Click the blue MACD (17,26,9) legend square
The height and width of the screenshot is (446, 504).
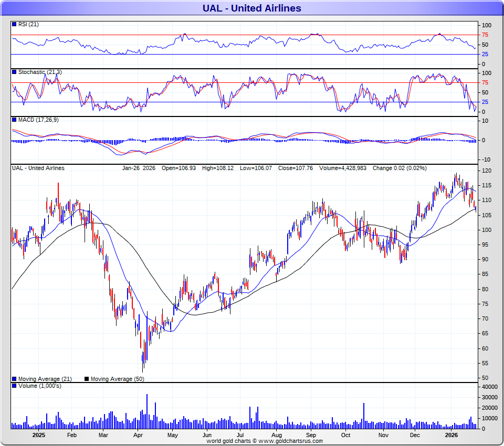(14, 120)
